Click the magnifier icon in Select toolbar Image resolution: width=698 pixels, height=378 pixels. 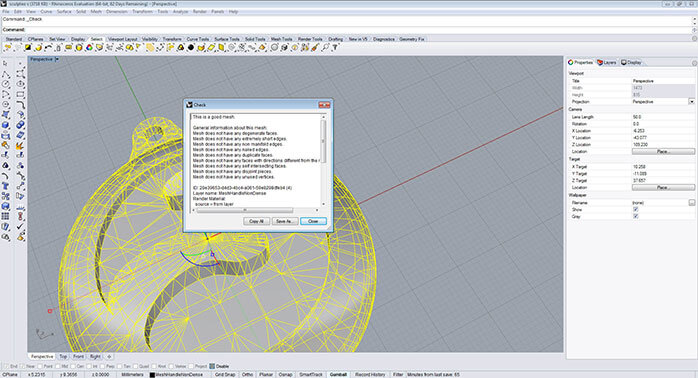coord(325,47)
